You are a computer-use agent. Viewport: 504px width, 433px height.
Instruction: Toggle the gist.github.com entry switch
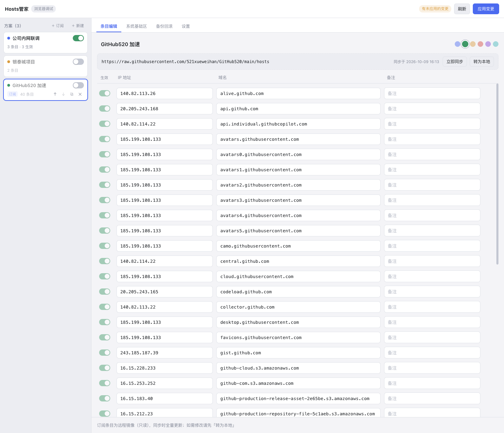click(x=105, y=353)
